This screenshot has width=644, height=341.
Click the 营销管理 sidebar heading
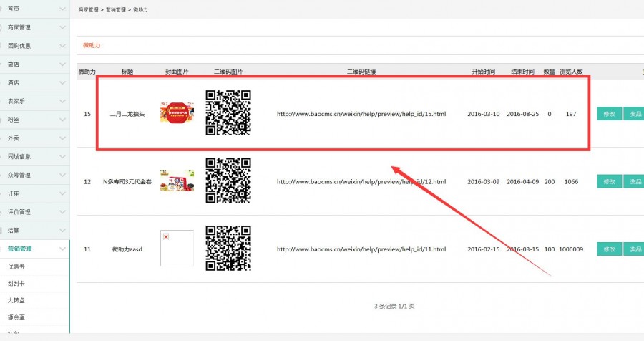(20, 249)
